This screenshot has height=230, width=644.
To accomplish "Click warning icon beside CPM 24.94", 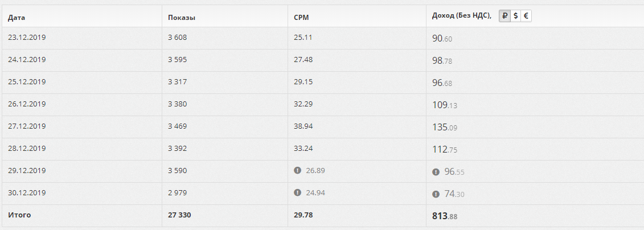I will 297,192.
